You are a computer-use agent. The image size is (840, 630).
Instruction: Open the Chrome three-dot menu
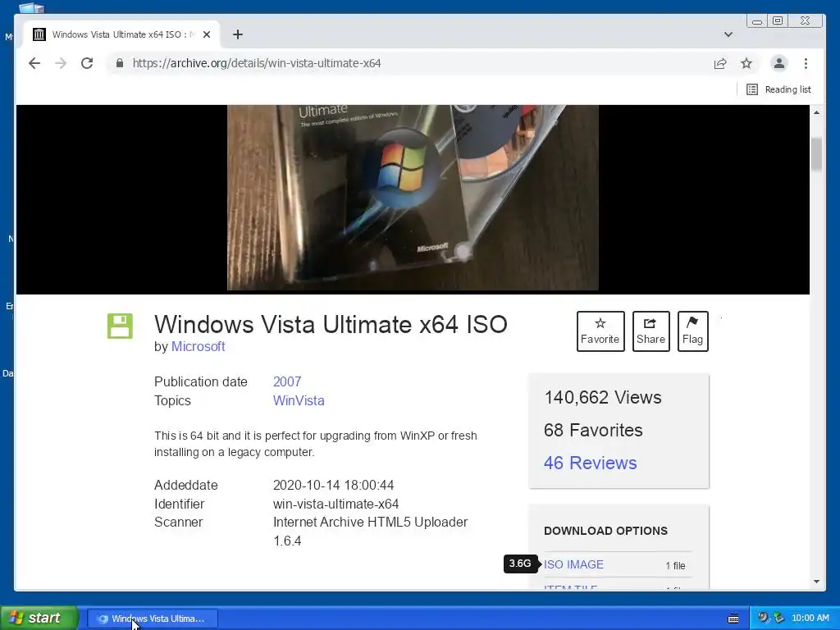pos(806,63)
